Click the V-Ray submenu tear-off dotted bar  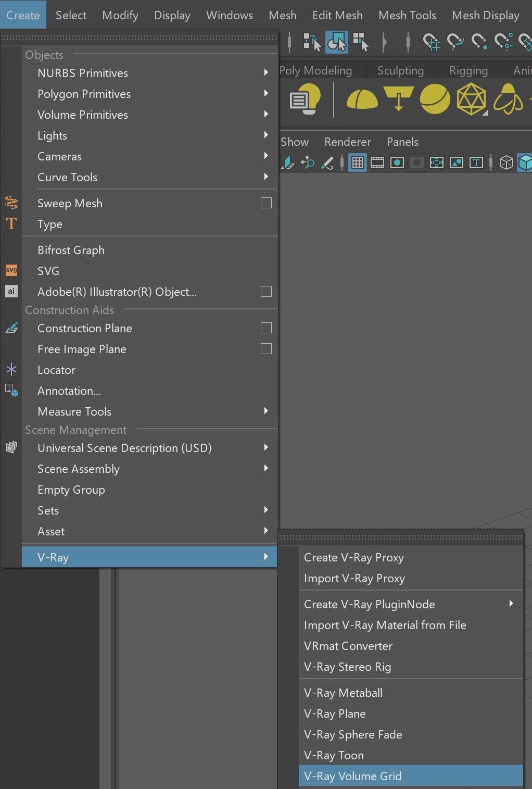(400, 537)
